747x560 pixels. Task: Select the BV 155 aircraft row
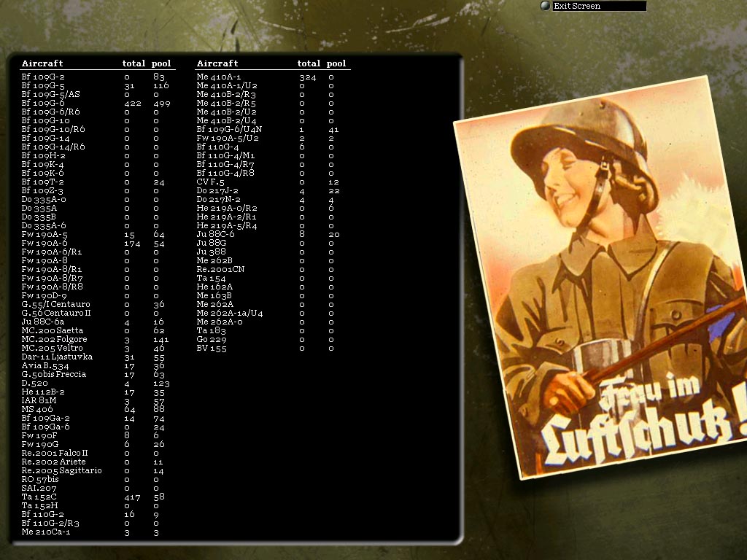tap(272, 348)
